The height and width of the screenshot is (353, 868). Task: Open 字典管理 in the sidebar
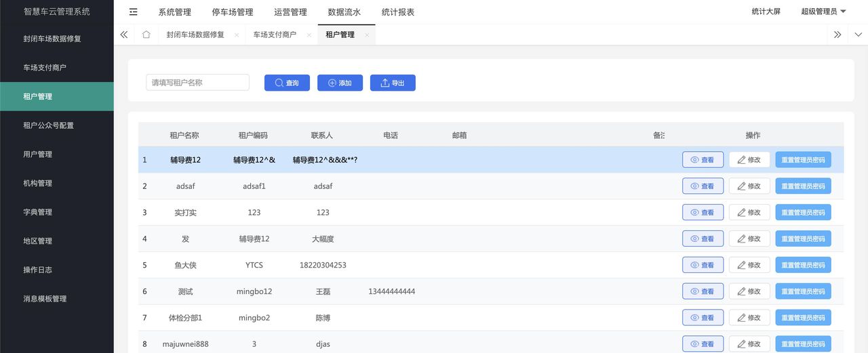click(x=57, y=212)
